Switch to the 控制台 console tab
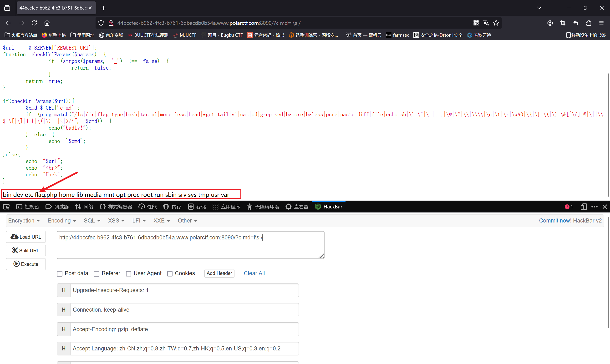 (28, 207)
